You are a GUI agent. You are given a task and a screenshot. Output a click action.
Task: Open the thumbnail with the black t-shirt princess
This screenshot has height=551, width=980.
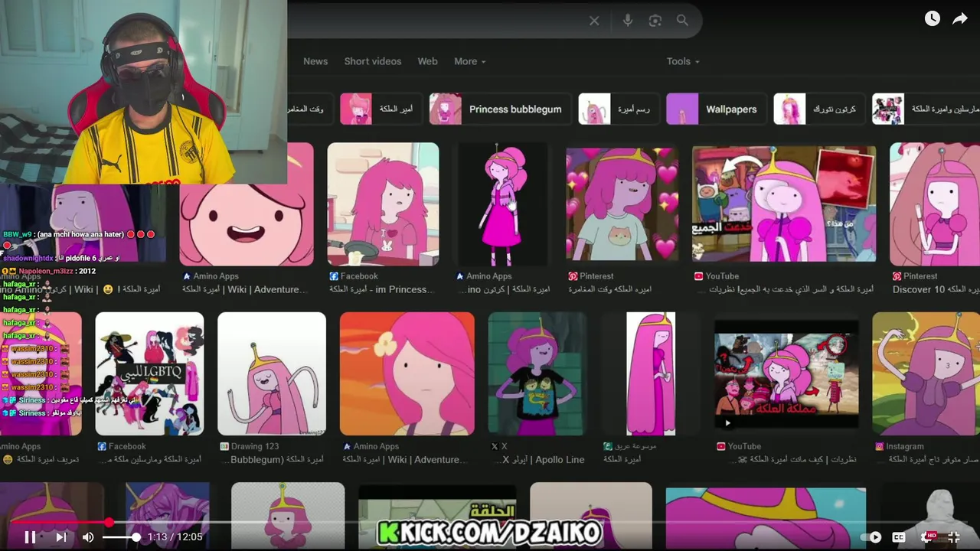[537, 373]
